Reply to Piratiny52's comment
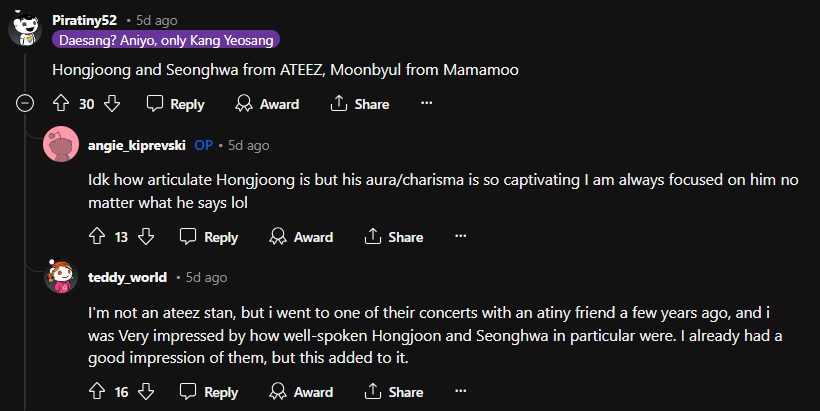The height and width of the screenshot is (411, 820). click(x=175, y=104)
